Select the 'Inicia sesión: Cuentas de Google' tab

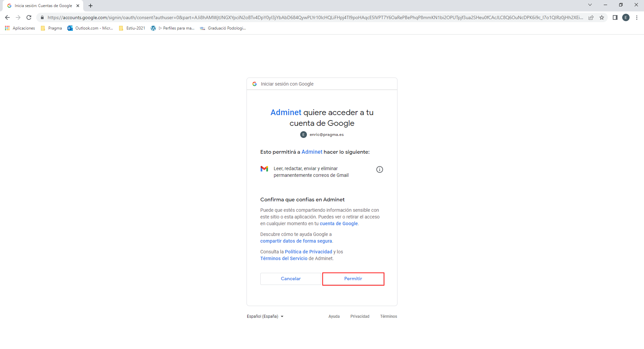pyautogui.click(x=44, y=6)
